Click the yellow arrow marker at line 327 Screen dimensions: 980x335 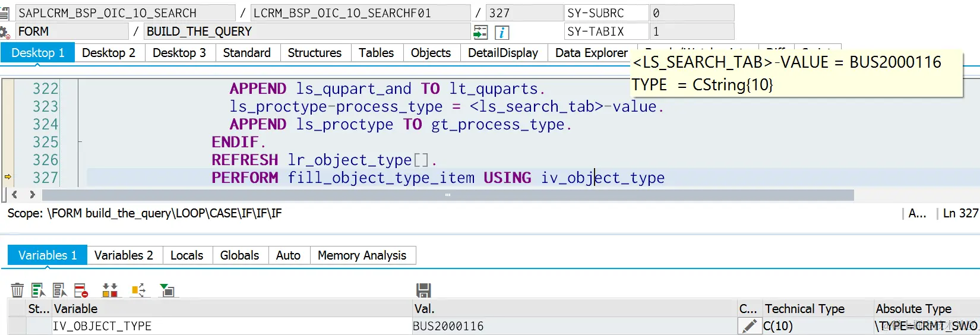coord(8,177)
